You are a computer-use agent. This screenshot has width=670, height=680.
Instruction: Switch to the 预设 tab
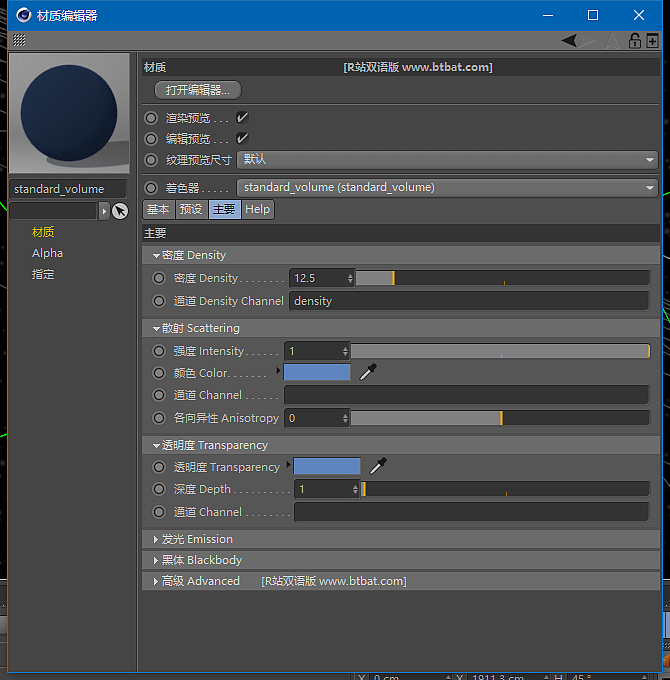[191, 209]
